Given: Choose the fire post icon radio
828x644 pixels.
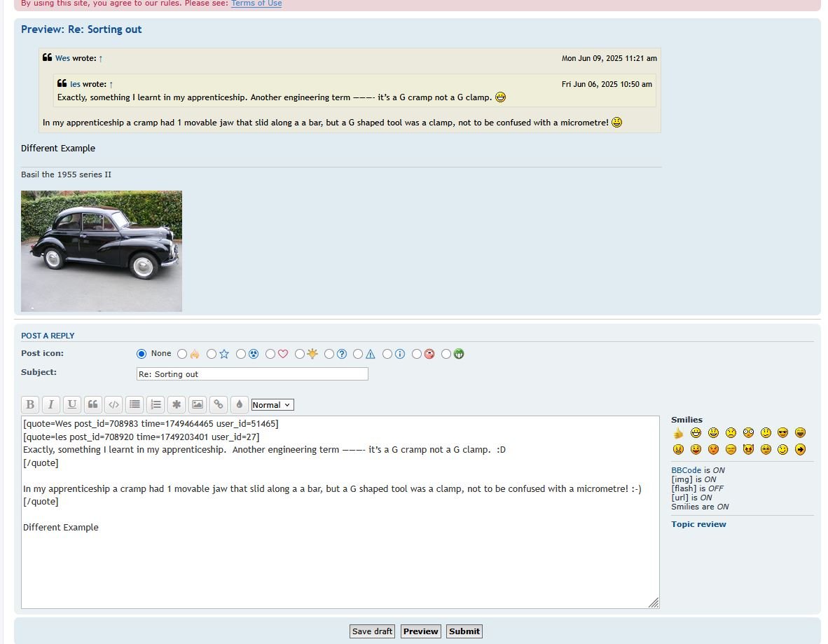Looking at the screenshot, I should click(182, 354).
